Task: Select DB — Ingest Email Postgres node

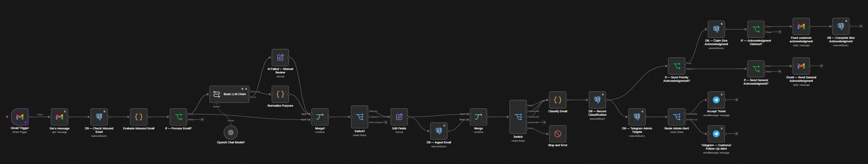Action: (x=439, y=131)
